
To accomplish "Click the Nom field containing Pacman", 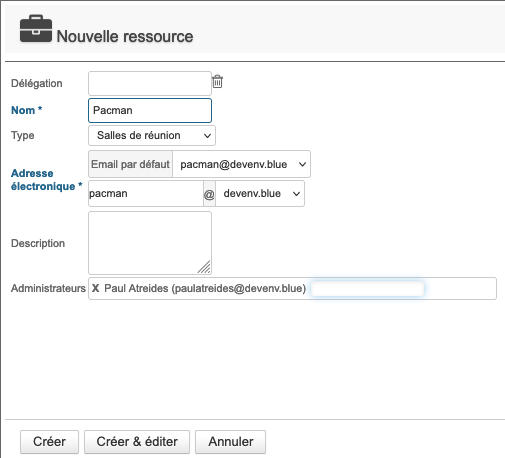I will point(150,110).
